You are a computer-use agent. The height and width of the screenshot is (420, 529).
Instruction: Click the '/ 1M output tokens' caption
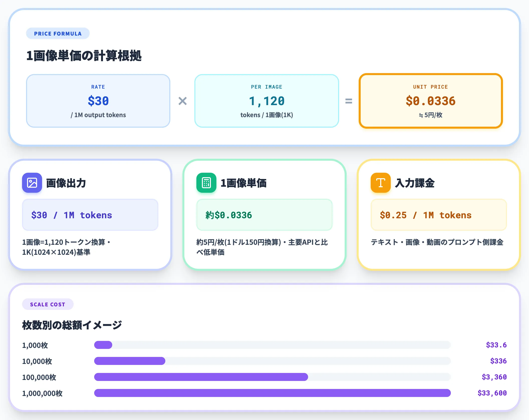(98, 115)
